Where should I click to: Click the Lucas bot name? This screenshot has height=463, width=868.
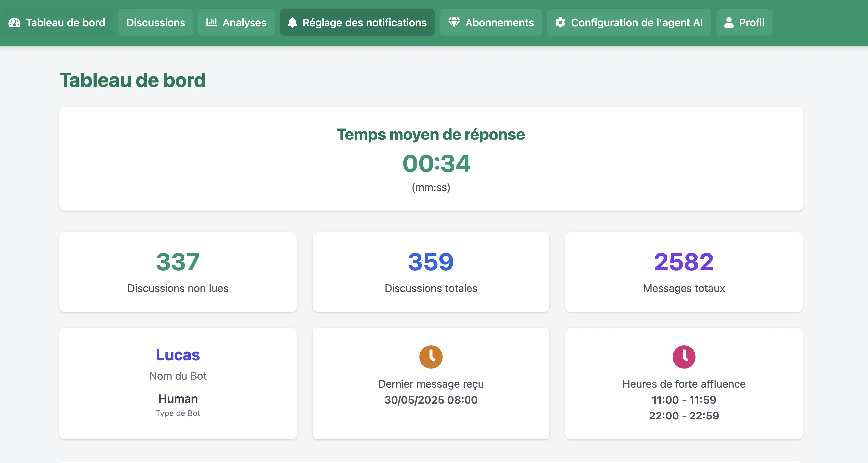click(178, 355)
